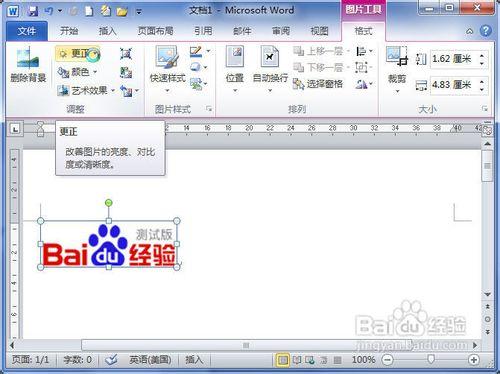Expand the Picture Effects dropdown arrow
This screenshot has height=374, width=500.
click(206, 68)
